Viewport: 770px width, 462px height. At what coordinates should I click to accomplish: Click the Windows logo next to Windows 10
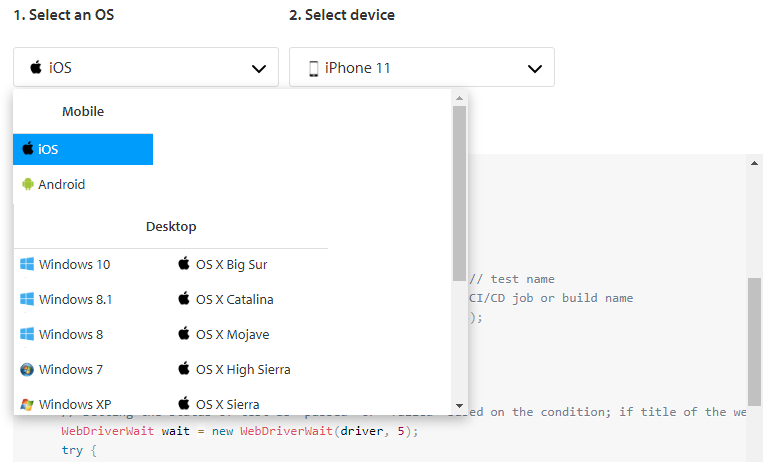pyautogui.click(x=27, y=264)
